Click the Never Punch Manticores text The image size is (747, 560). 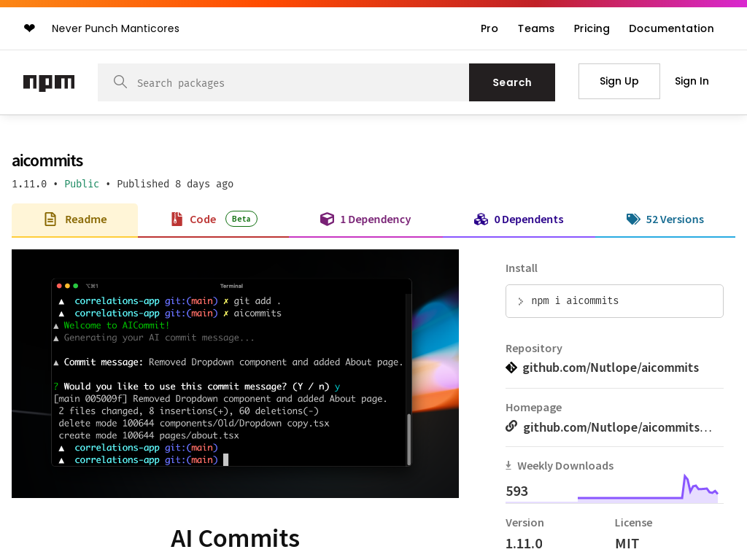(x=115, y=28)
